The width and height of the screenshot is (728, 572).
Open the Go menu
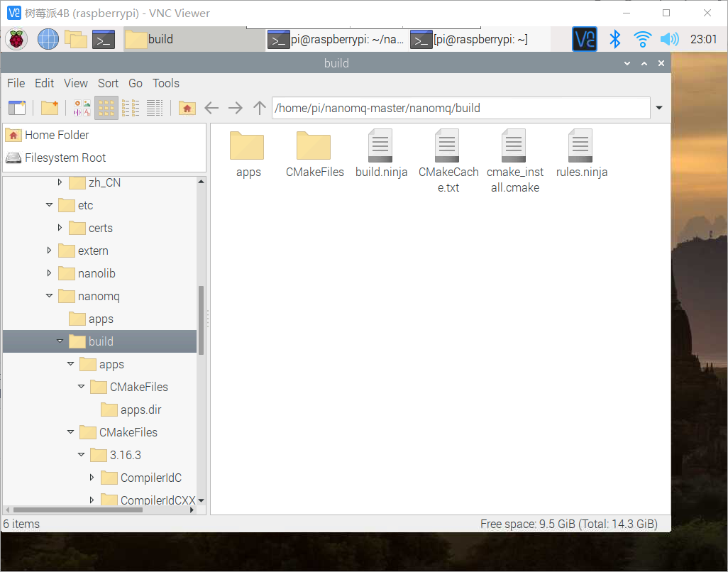pos(135,83)
